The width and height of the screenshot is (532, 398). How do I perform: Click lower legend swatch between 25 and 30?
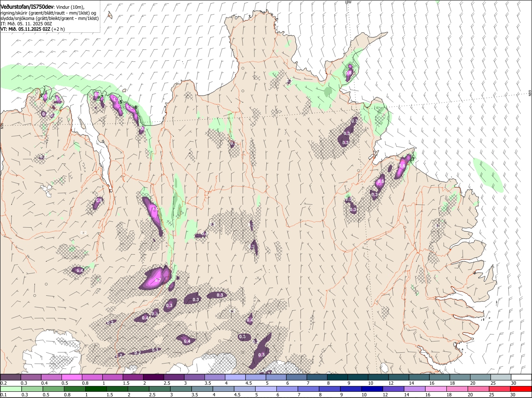pos(500,389)
